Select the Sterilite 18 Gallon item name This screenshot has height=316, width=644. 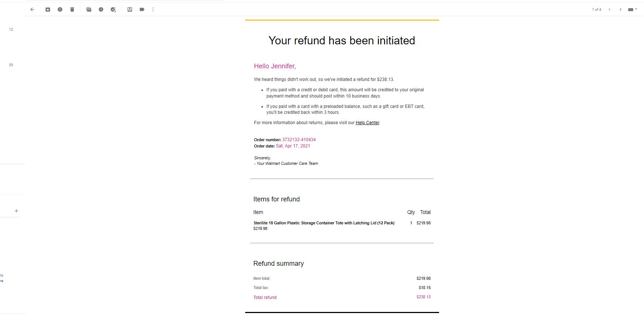click(x=324, y=223)
